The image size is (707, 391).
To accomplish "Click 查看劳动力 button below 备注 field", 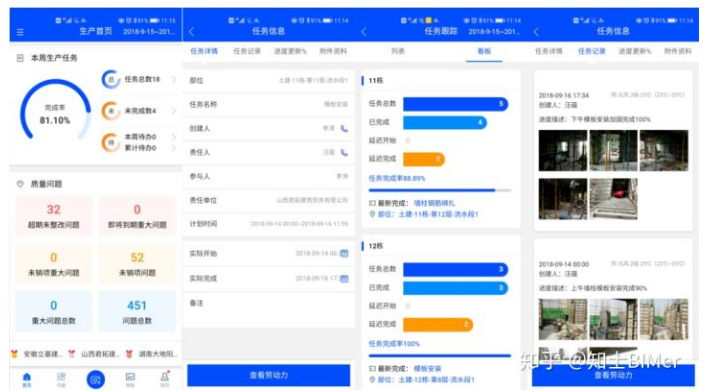I will pyautogui.click(x=269, y=375).
